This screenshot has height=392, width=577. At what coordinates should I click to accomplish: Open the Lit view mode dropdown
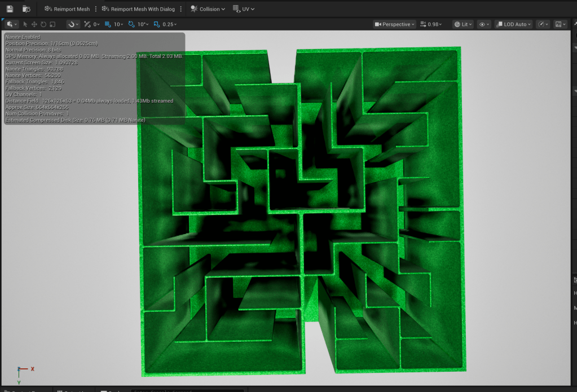click(463, 24)
